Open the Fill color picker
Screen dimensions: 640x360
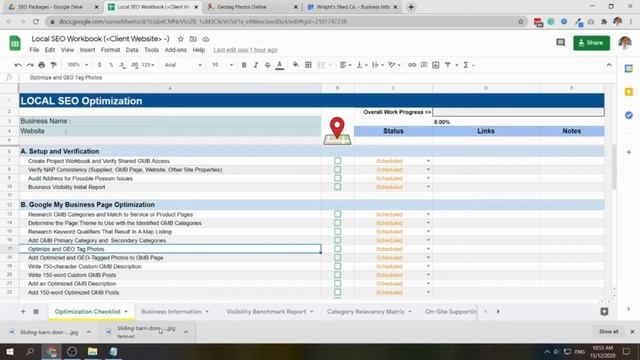(296, 65)
